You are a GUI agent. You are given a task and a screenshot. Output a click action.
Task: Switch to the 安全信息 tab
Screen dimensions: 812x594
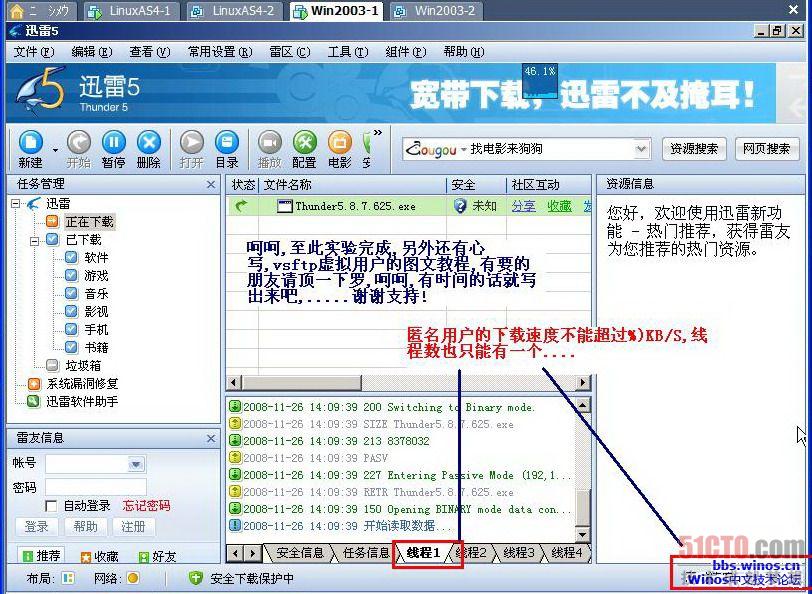(x=299, y=553)
